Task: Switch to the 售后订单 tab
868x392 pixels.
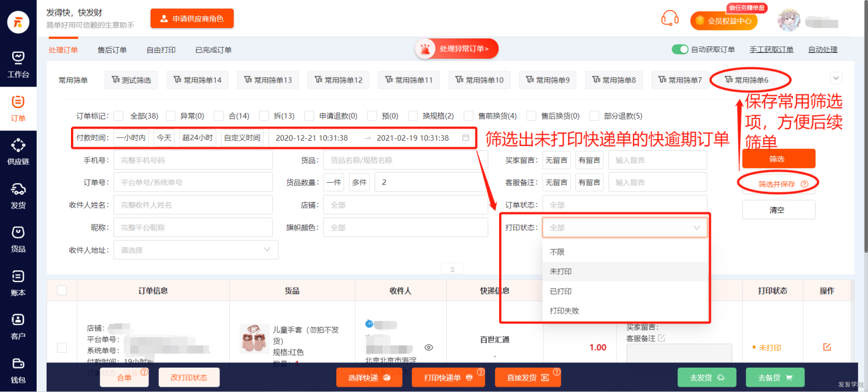Action: click(112, 50)
